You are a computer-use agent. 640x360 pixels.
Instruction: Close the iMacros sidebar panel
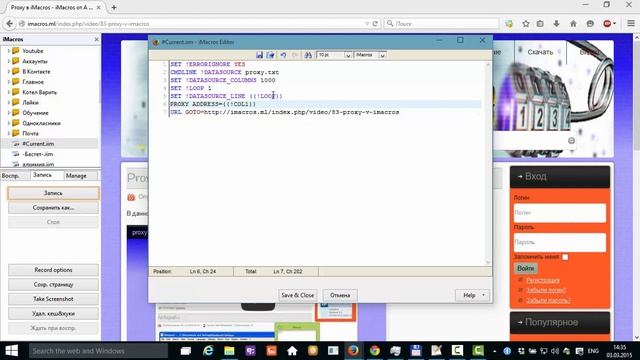(x=96, y=40)
